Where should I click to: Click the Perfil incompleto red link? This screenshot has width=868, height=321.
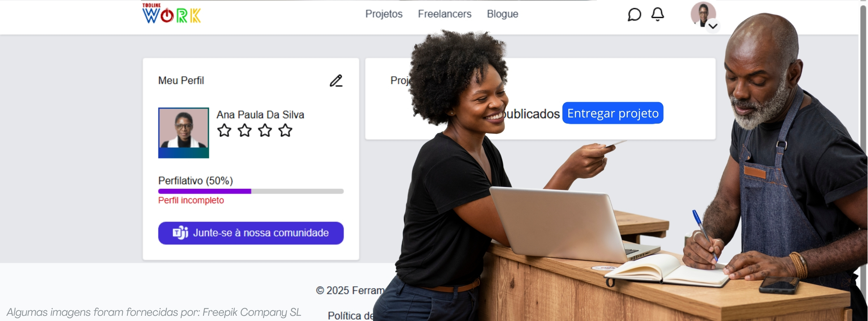pos(191,200)
